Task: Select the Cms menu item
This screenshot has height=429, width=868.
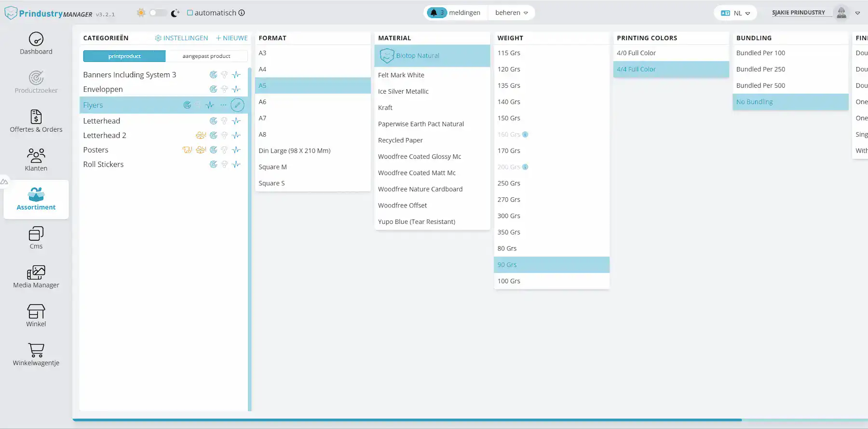Action: (x=36, y=238)
